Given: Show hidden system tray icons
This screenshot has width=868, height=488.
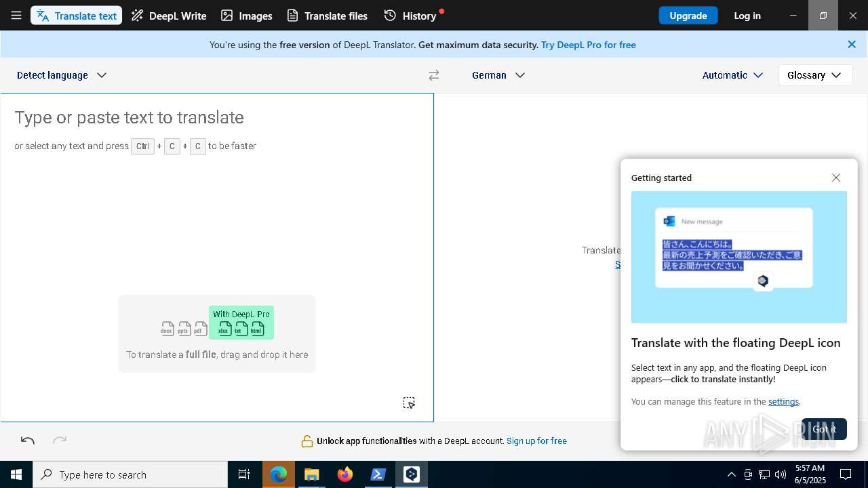Looking at the screenshot, I should [x=731, y=474].
